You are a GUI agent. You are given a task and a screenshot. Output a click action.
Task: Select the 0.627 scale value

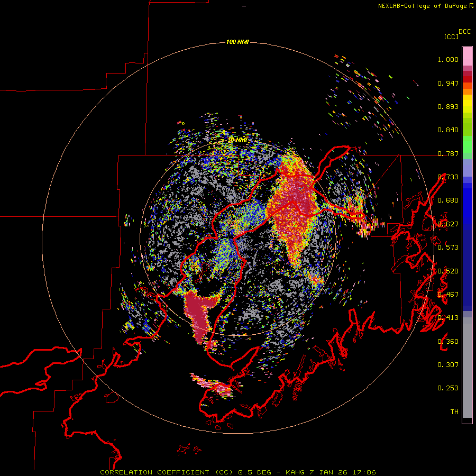(x=448, y=224)
